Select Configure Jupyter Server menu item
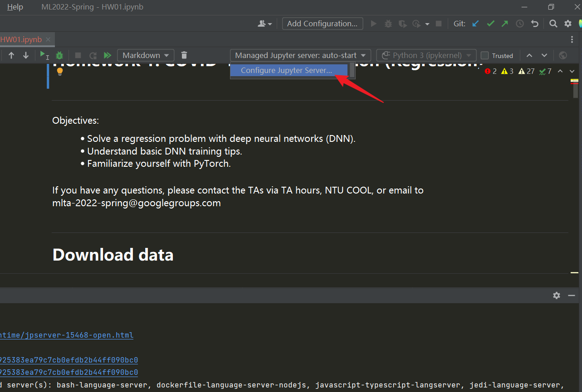Image resolution: width=582 pixels, height=392 pixels. pyautogui.click(x=286, y=70)
